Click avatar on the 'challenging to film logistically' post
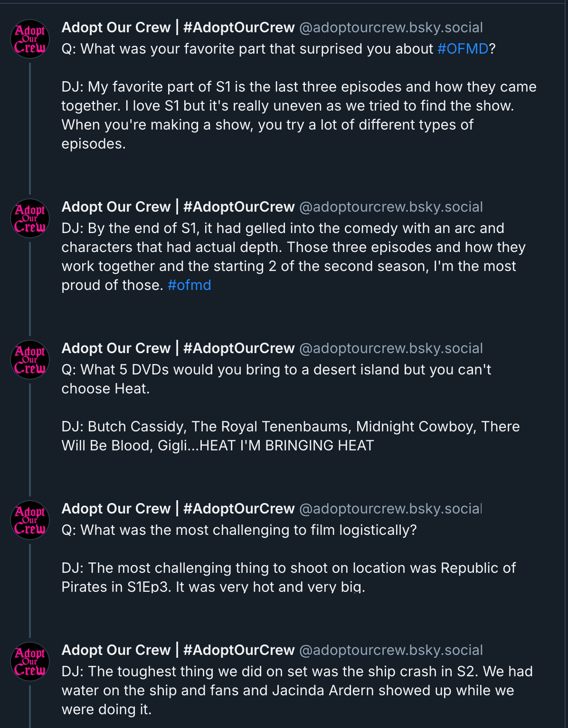The image size is (568, 728). pyautogui.click(x=30, y=520)
